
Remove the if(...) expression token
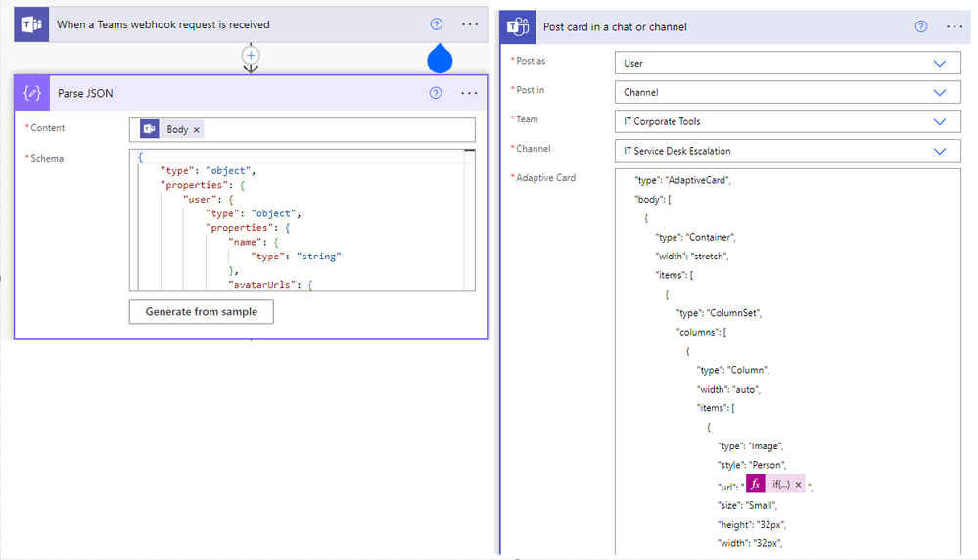[x=798, y=484]
